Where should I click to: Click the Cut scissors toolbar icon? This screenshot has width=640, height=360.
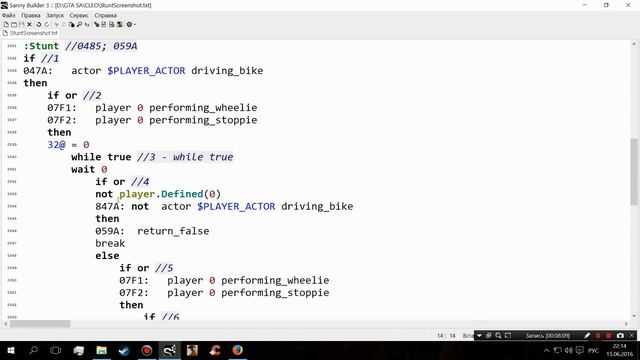[57, 24]
